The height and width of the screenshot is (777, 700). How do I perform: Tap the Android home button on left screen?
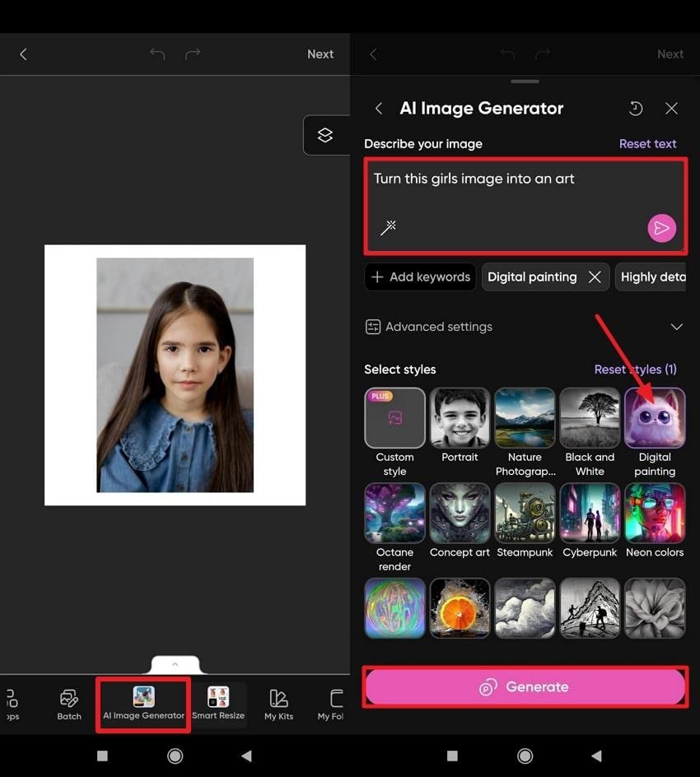[x=175, y=756]
